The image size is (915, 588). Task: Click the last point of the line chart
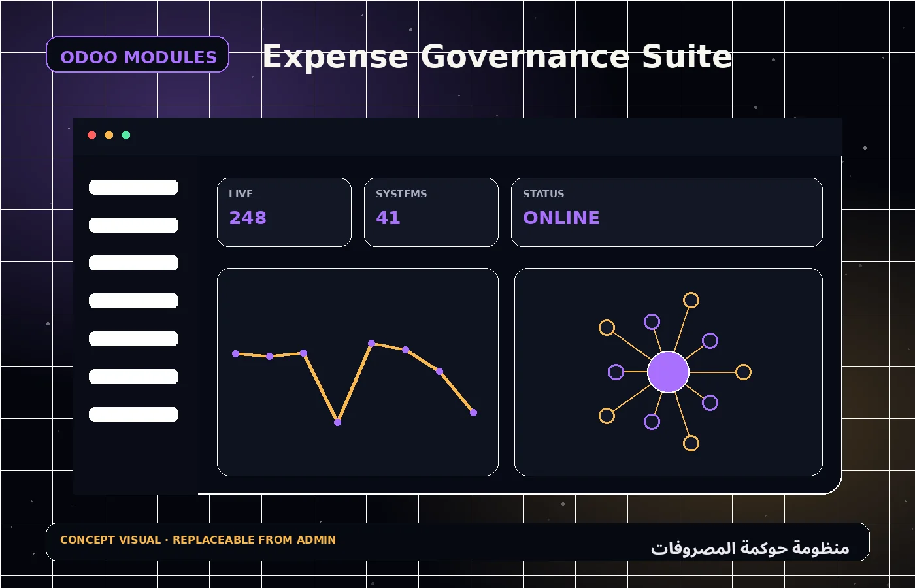click(474, 413)
